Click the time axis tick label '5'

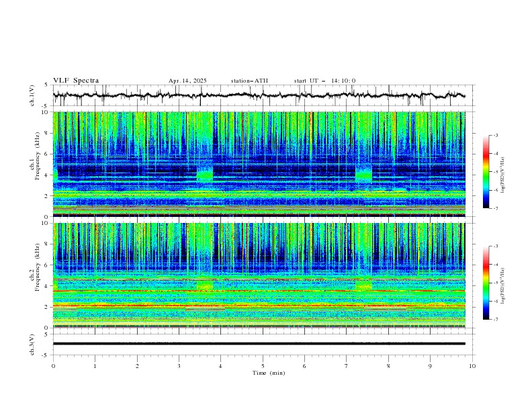click(263, 366)
